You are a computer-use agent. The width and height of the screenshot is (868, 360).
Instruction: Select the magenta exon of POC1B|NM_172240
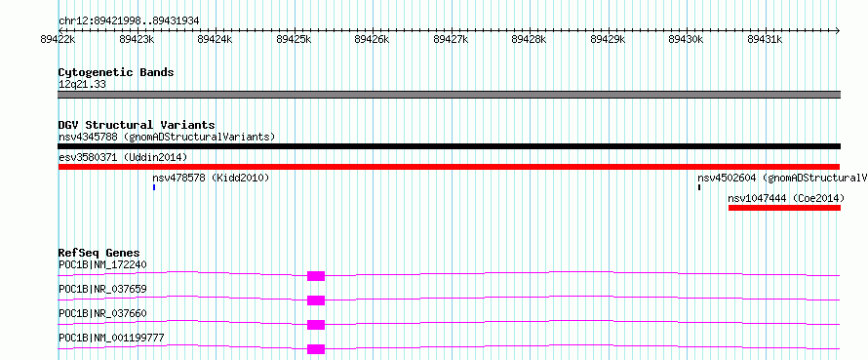point(316,276)
